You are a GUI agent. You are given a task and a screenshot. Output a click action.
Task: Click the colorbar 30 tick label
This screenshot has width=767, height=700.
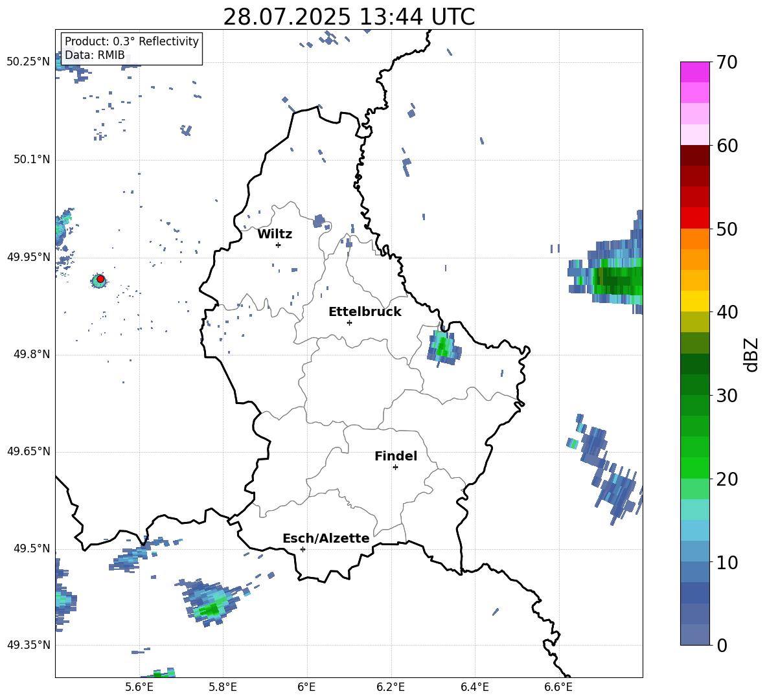[x=727, y=396]
